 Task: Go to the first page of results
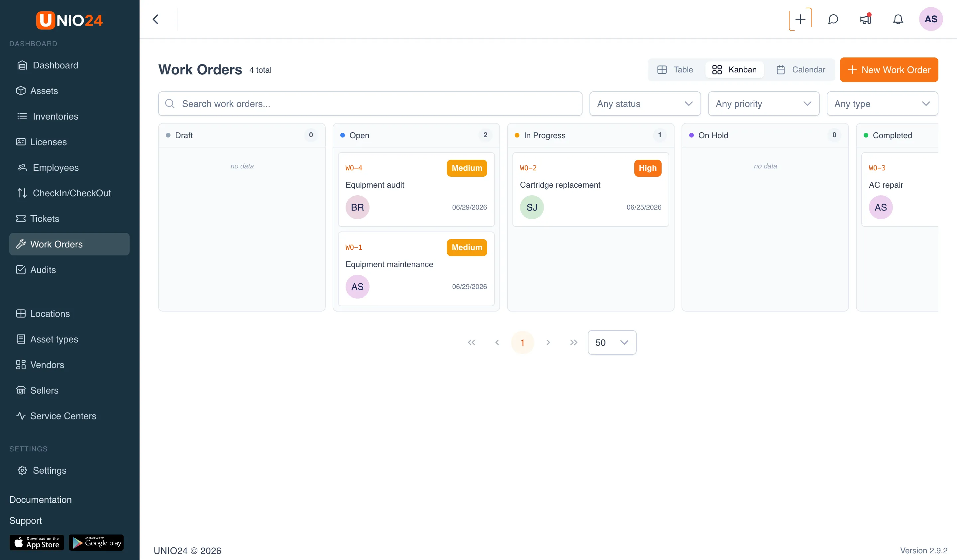(471, 342)
